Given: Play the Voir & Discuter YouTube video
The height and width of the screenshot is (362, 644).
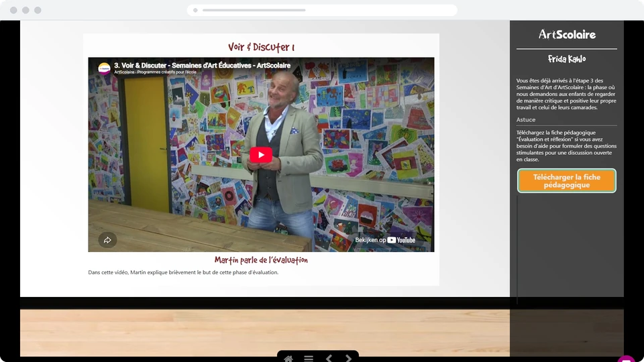Looking at the screenshot, I should [261, 155].
